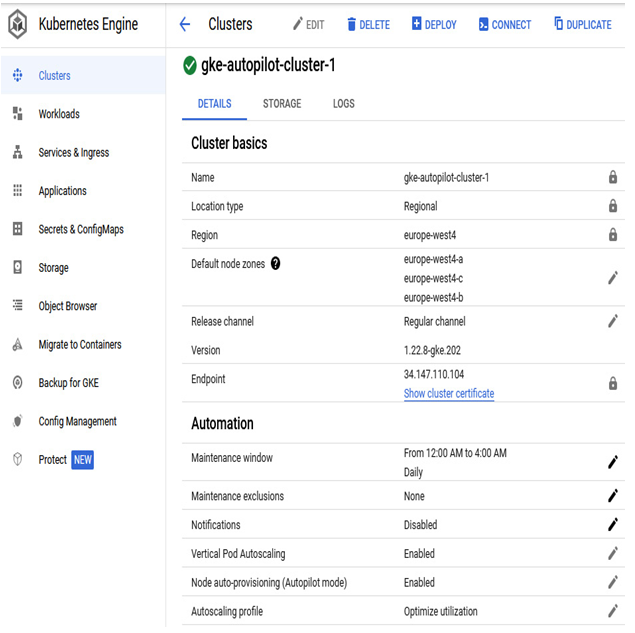The width and height of the screenshot is (635, 633).
Task: Switch to the LOGS tab
Action: 343,104
